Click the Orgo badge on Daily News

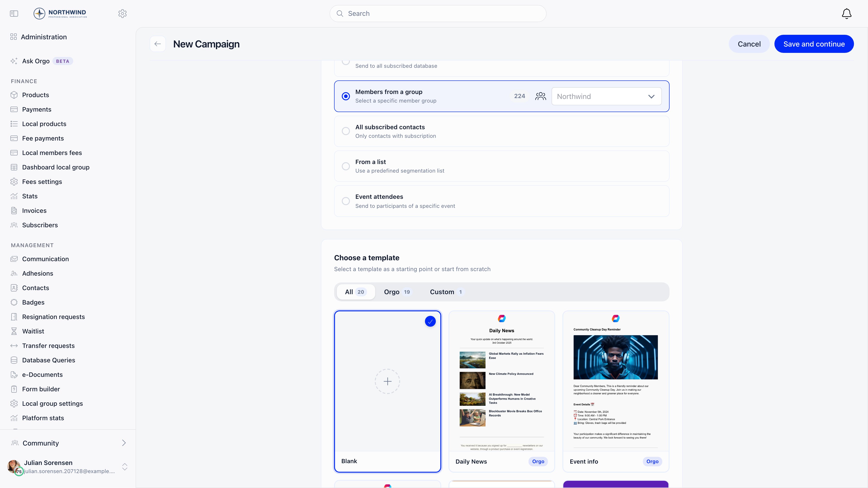click(538, 461)
